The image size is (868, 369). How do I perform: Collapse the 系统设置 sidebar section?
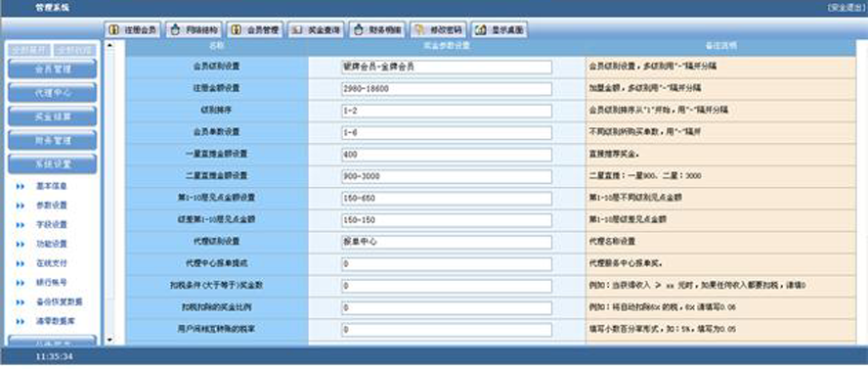(53, 164)
